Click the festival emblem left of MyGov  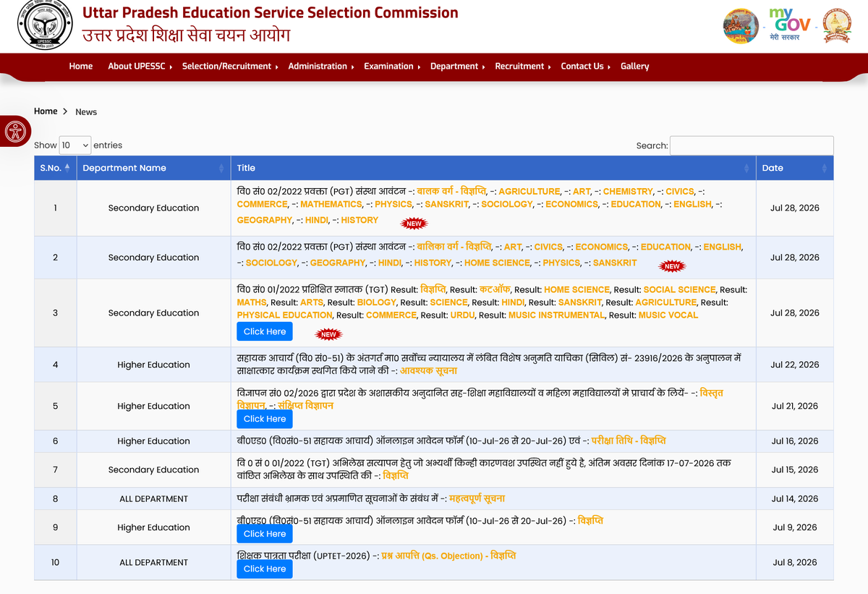[741, 25]
